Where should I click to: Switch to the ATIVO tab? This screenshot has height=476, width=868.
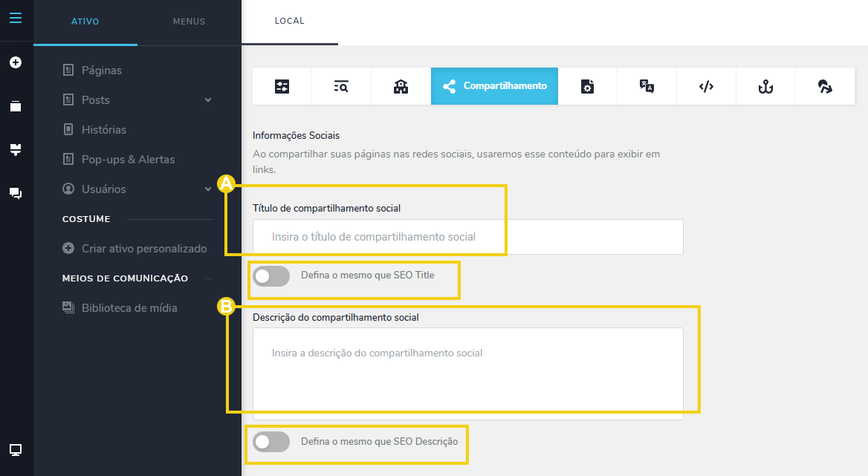pyautogui.click(x=85, y=22)
